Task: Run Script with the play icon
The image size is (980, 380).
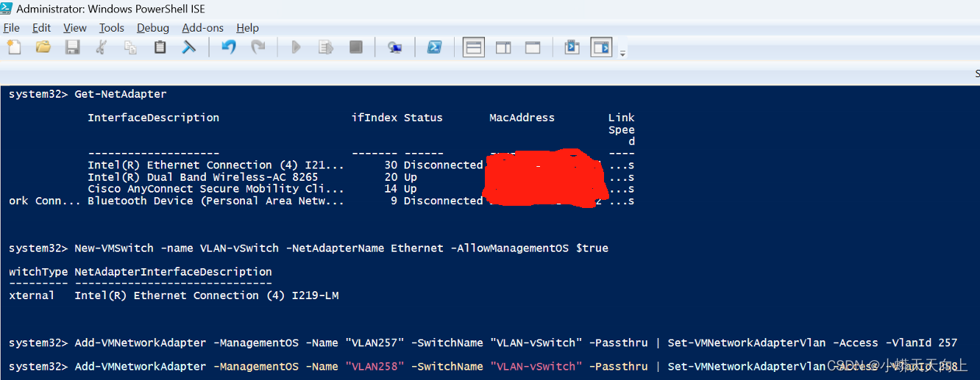Action: 297,48
